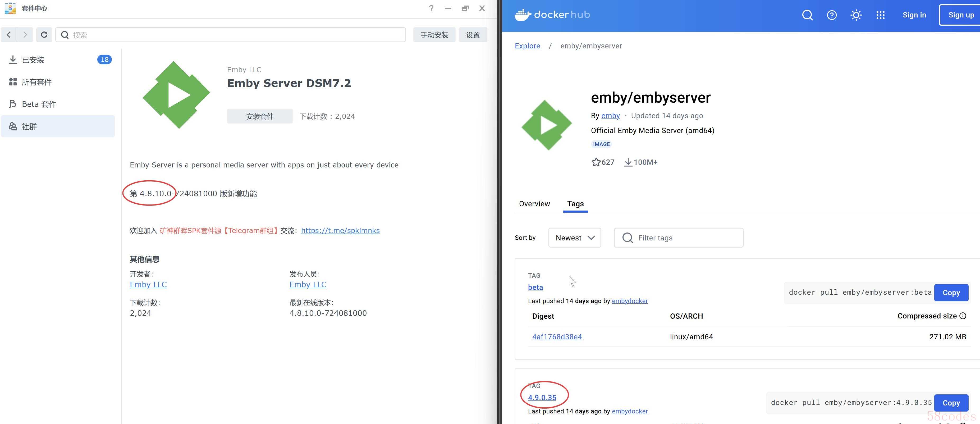Screen dimensions: 980x424
Task: Open the t.me/spkimnks Telegram link
Action: pyautogui.click(x=340, y=230)
